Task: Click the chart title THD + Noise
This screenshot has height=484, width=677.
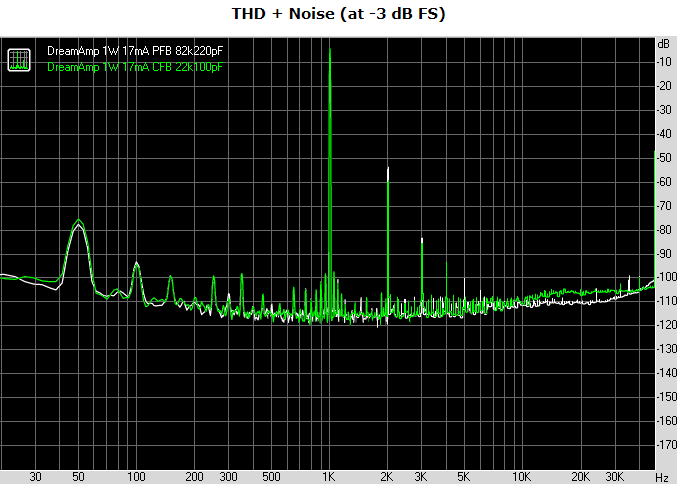Action: coord(338,14)
